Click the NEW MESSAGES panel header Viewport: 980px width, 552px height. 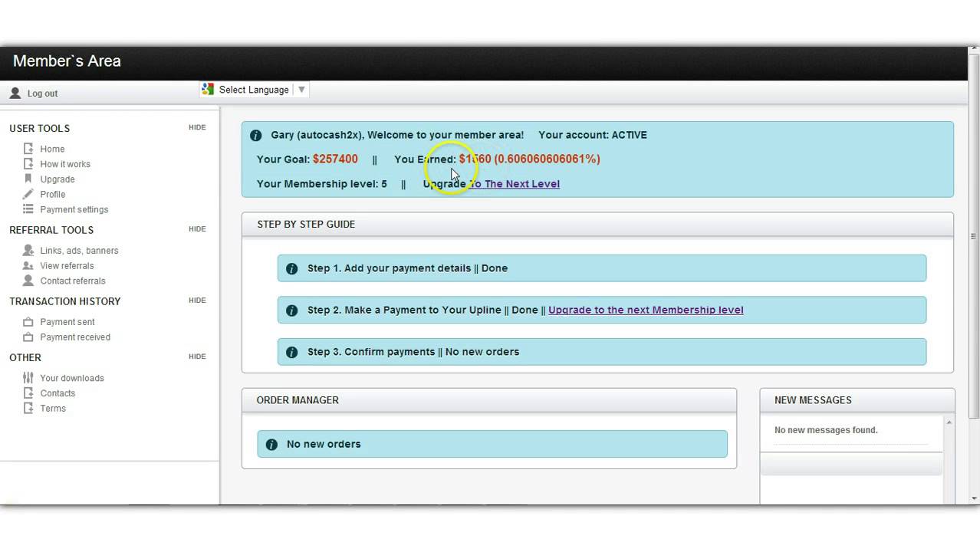857,400
